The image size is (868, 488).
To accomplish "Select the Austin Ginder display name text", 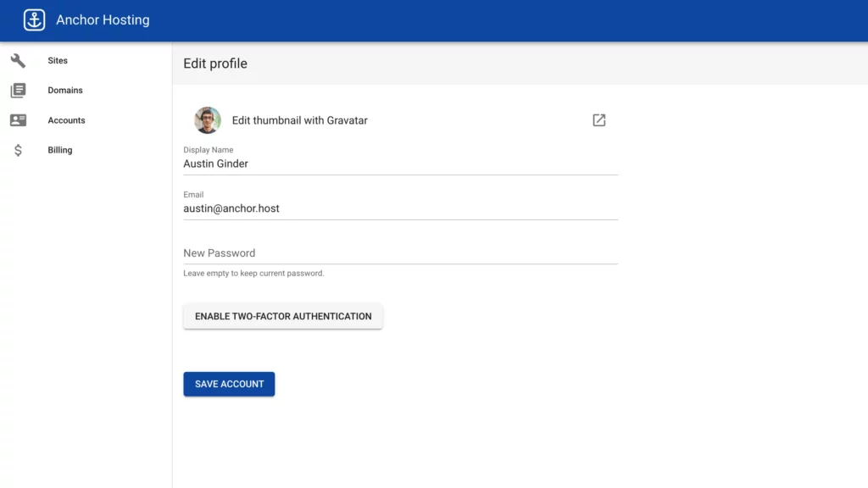I will 214,163.
